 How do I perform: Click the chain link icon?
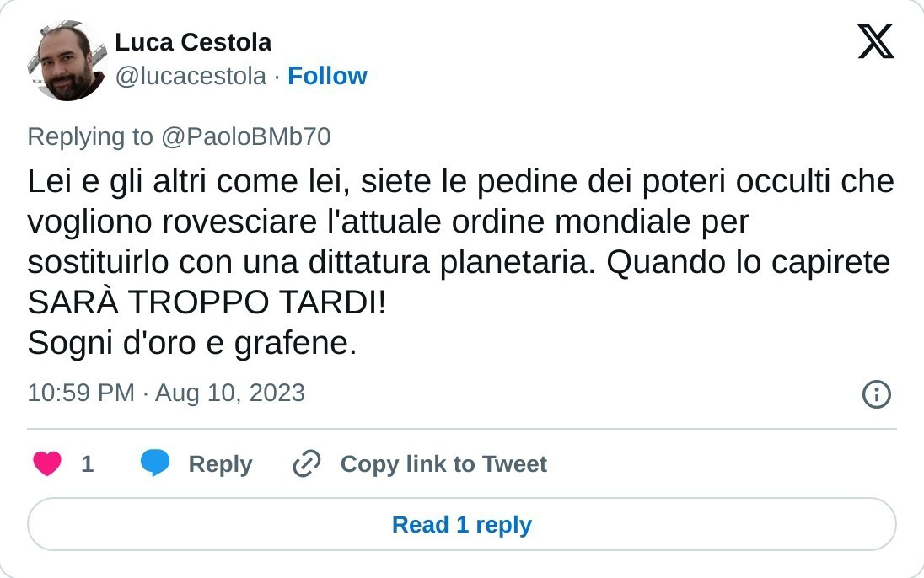[x=306, y=464]
